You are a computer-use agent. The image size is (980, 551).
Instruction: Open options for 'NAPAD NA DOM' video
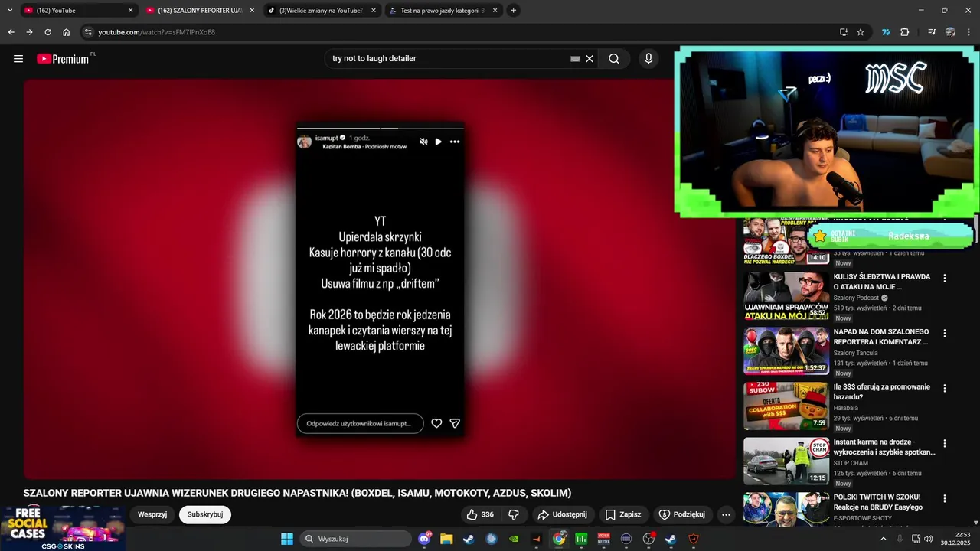[945, 334]
